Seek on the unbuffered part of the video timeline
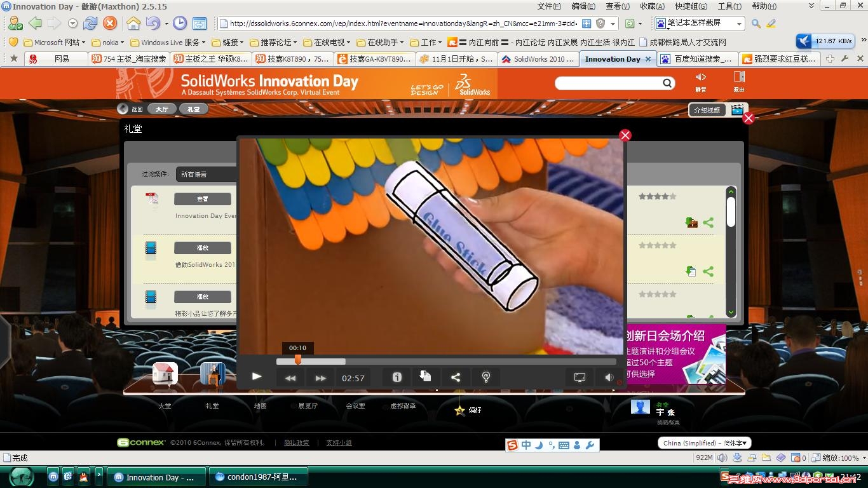The width and height of the screenshot is (868, 488). (x=480, y=362)
